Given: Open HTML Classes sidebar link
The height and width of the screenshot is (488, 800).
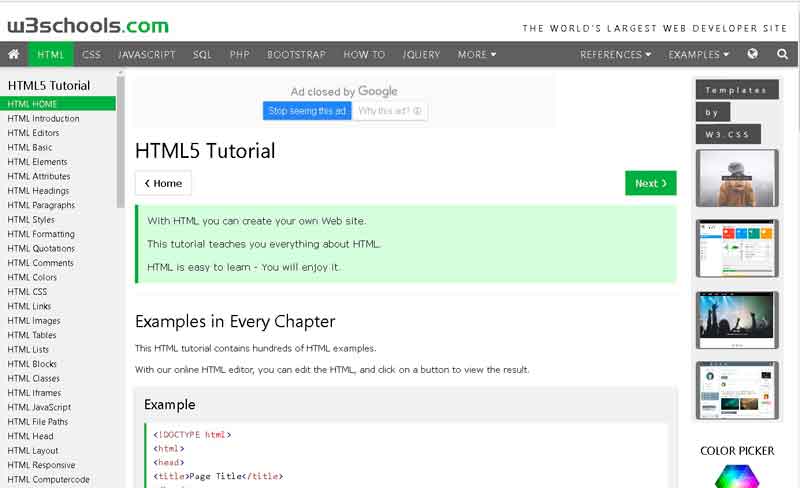Looking at the screenshot, I should (x=34, y=379).
